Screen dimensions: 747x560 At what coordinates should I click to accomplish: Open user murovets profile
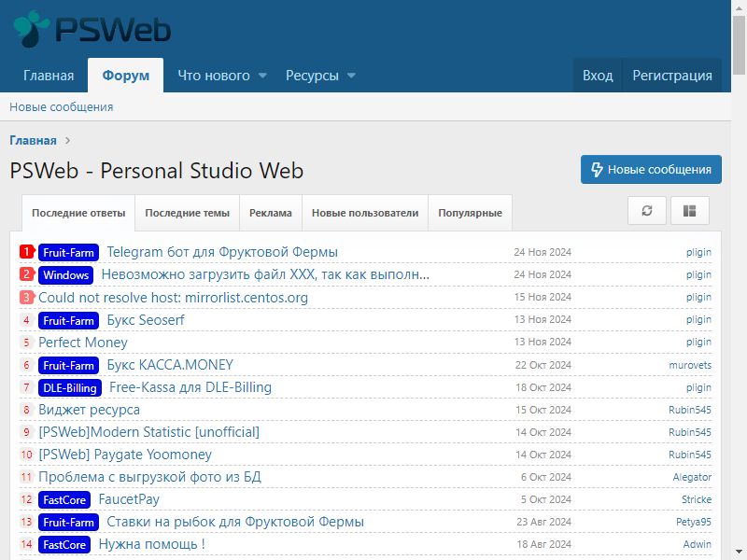pyautogui.click(x=690, y=365)
